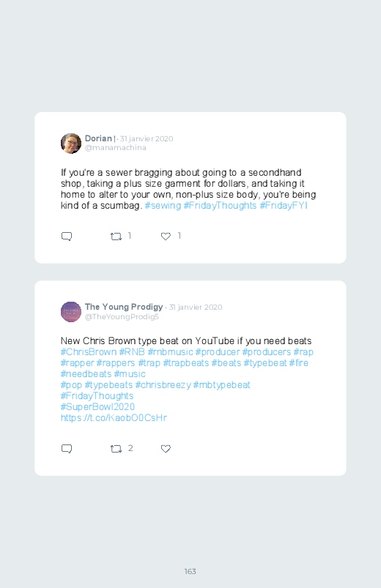
Task: Open The Young Prodigy display name
Action: [x=124, y=307]
